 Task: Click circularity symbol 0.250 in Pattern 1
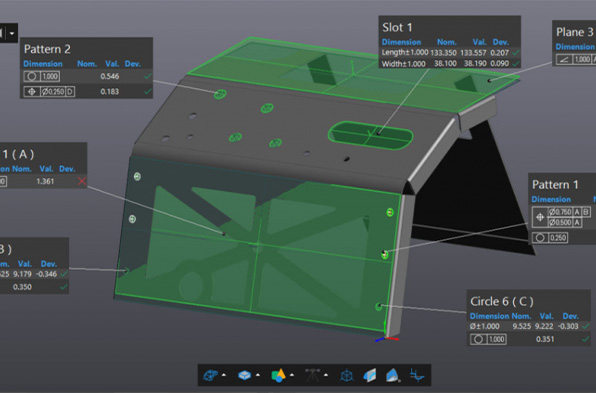pos(550,238)
